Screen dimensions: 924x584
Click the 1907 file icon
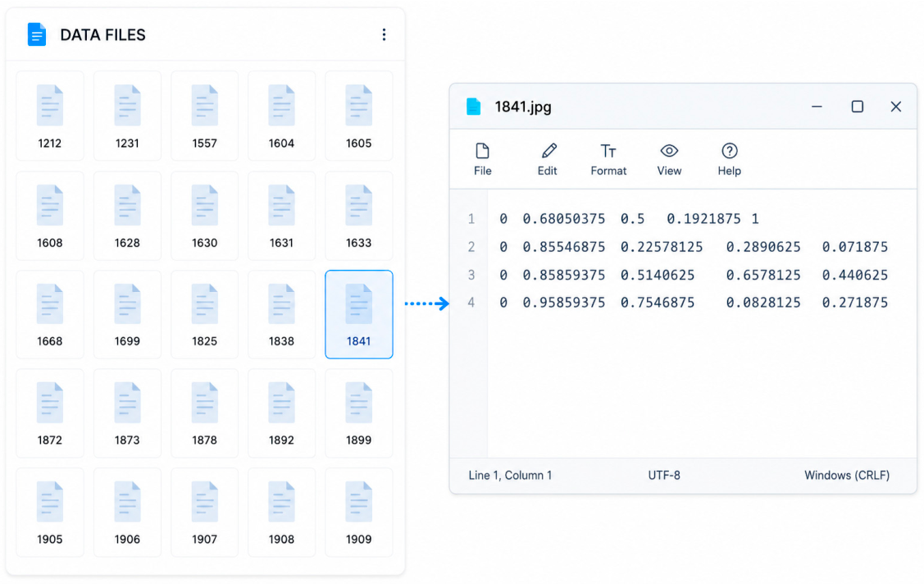click(x=204, y=512)
